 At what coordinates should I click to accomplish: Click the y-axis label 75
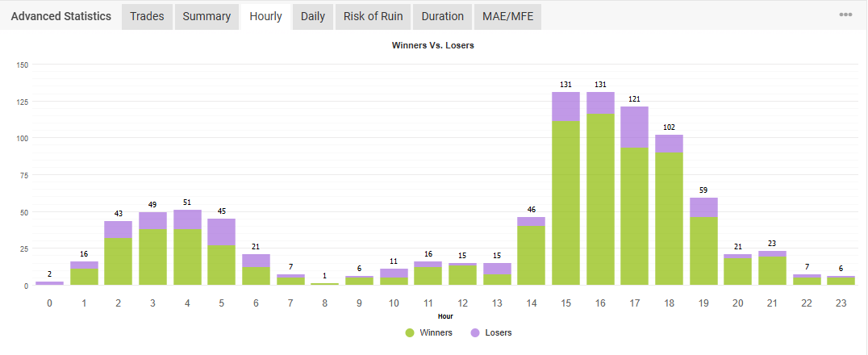(25, 175)
